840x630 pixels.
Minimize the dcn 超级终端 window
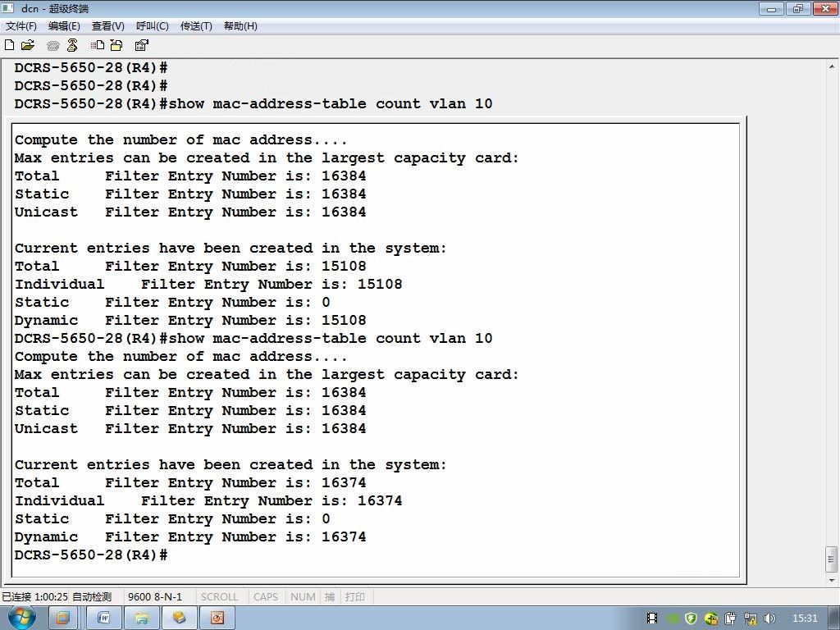click(771, 8)
